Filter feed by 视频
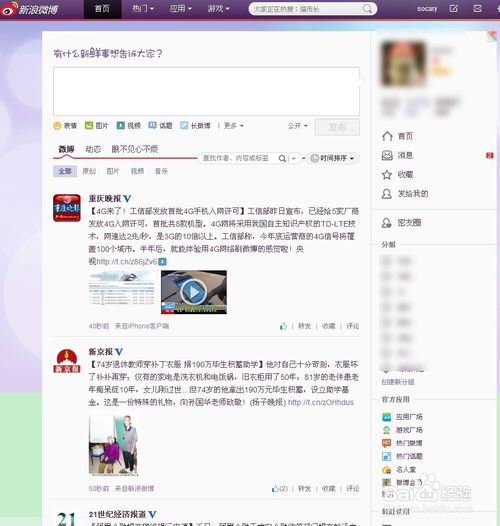 click(137, 171)
